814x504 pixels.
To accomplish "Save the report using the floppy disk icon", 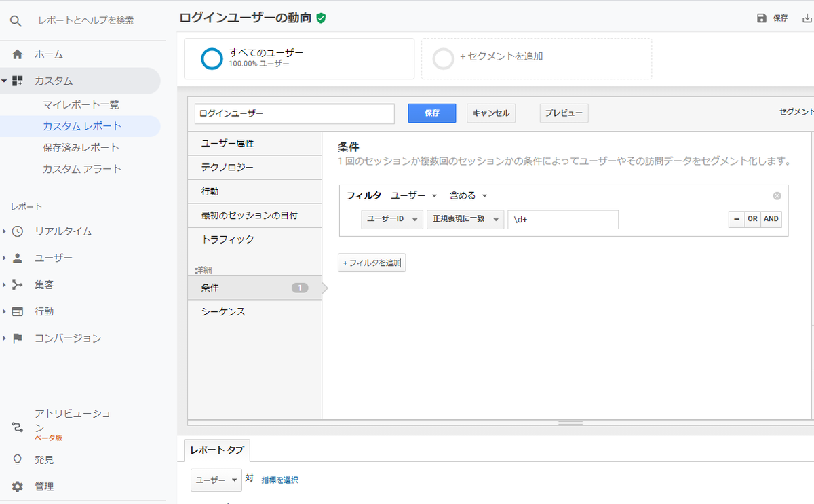I will (761, 18).
